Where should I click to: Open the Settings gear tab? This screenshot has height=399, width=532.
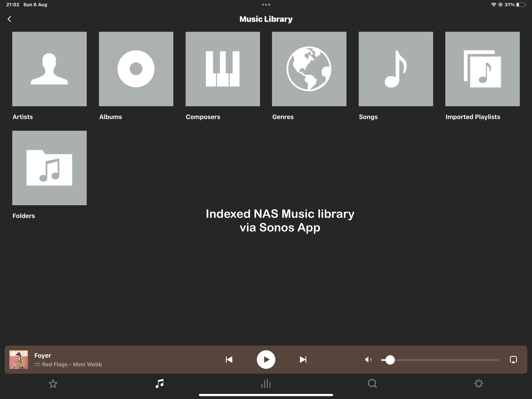click(x=479, y=384)
